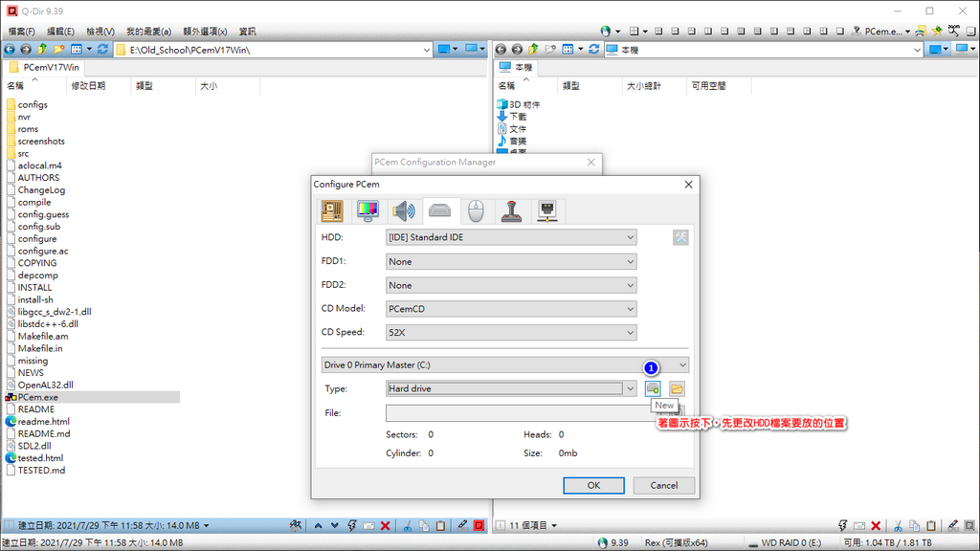The image size is (980, 551).
Task: Click the paste clipboard icon in left pane bar
Action: [x=440, y=526]
